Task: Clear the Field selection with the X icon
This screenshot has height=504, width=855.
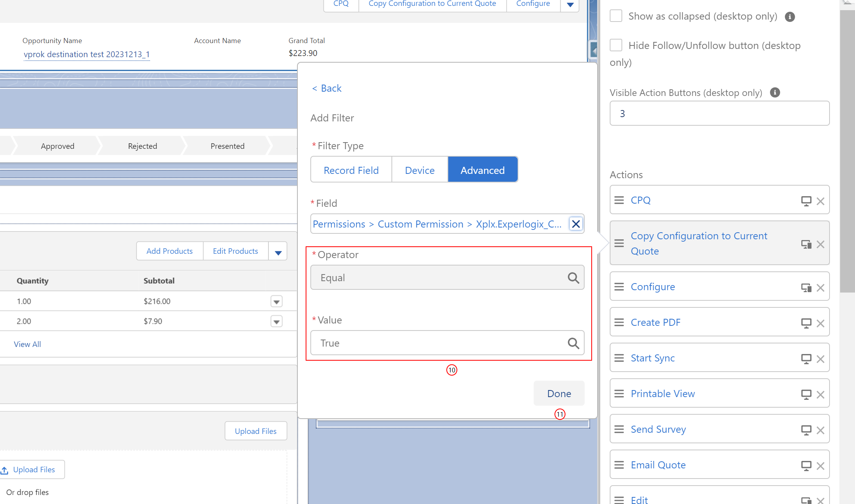Action: click(x=576, y=224)
